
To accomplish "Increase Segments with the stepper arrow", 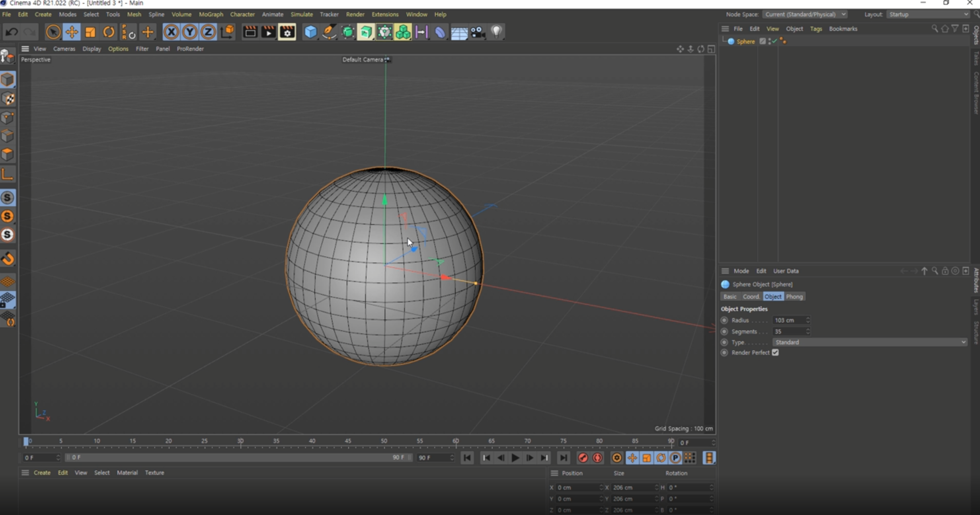I will pyautogui.click(x=807, y=329).
